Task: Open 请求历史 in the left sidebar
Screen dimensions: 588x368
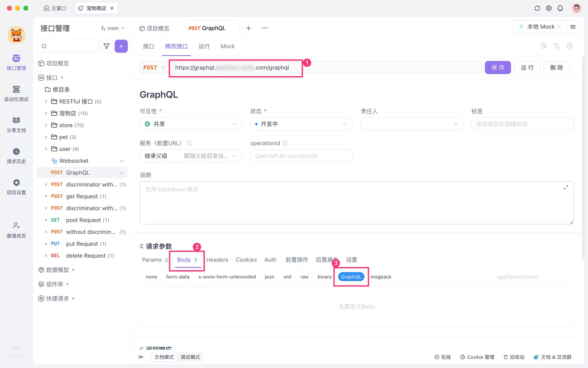Action: 16,156
